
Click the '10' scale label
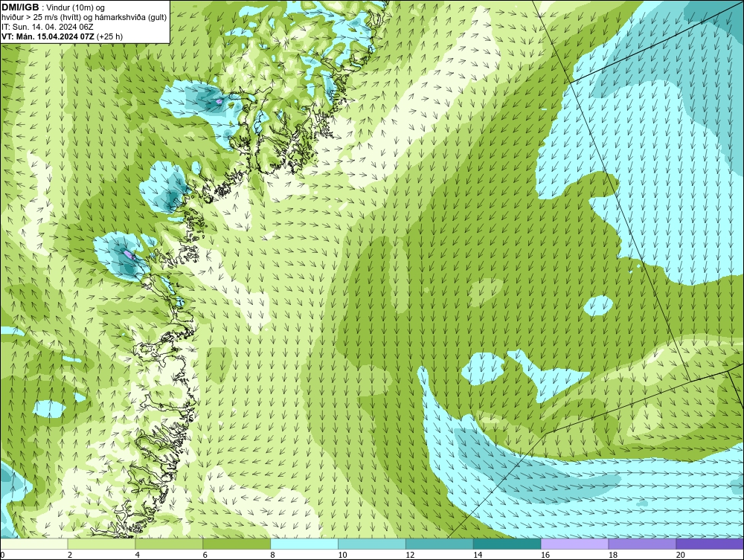pyautogui.click(x=342, y=555)
